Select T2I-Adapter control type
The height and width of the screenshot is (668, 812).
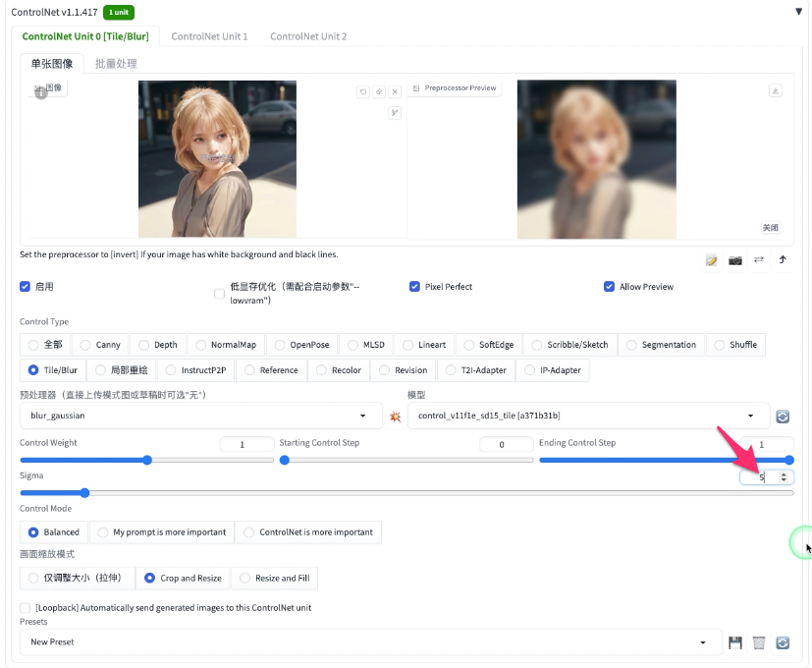(476, 370)
